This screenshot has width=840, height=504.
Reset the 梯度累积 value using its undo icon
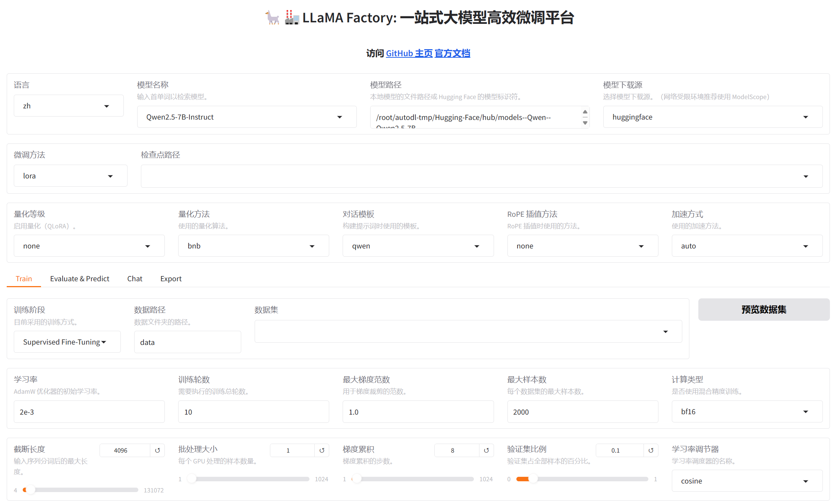[486, 450]
